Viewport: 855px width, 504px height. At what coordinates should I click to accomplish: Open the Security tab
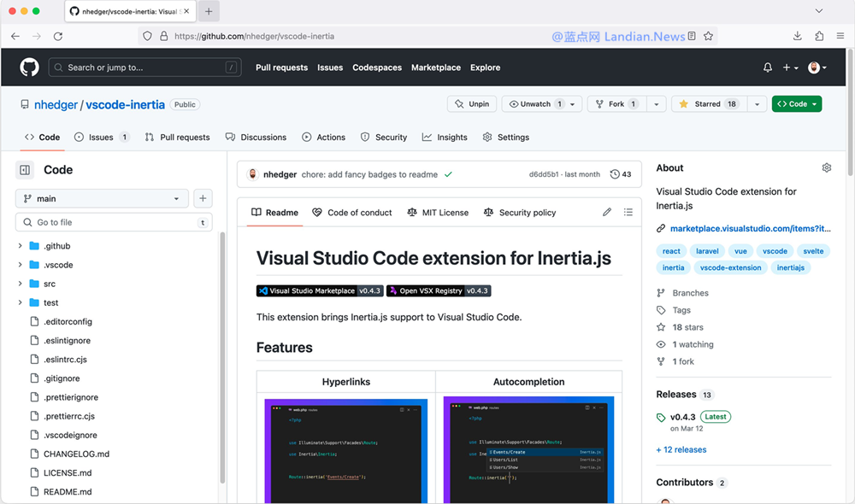tap(384, 138)
